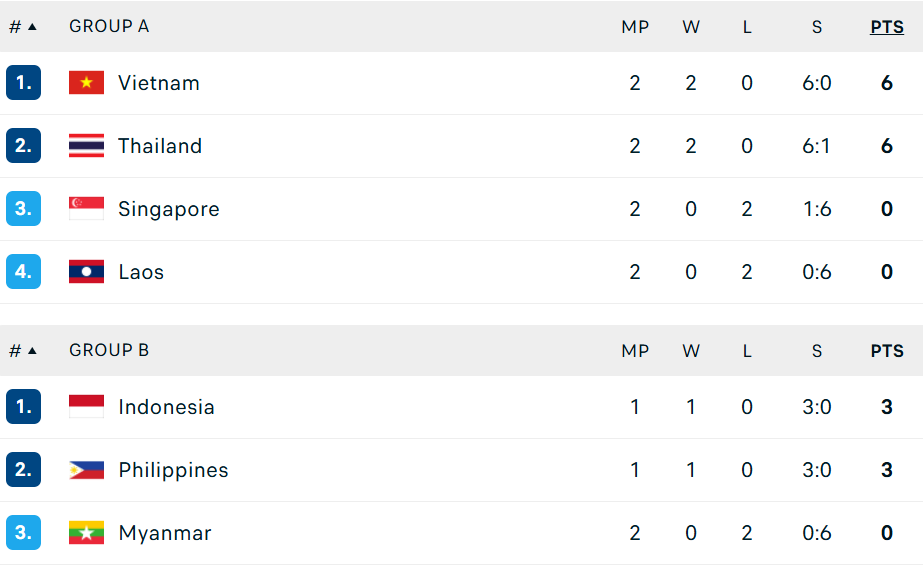923x567 pixels.
Task: Click the Myanmar flag icon
Action: 86,533
